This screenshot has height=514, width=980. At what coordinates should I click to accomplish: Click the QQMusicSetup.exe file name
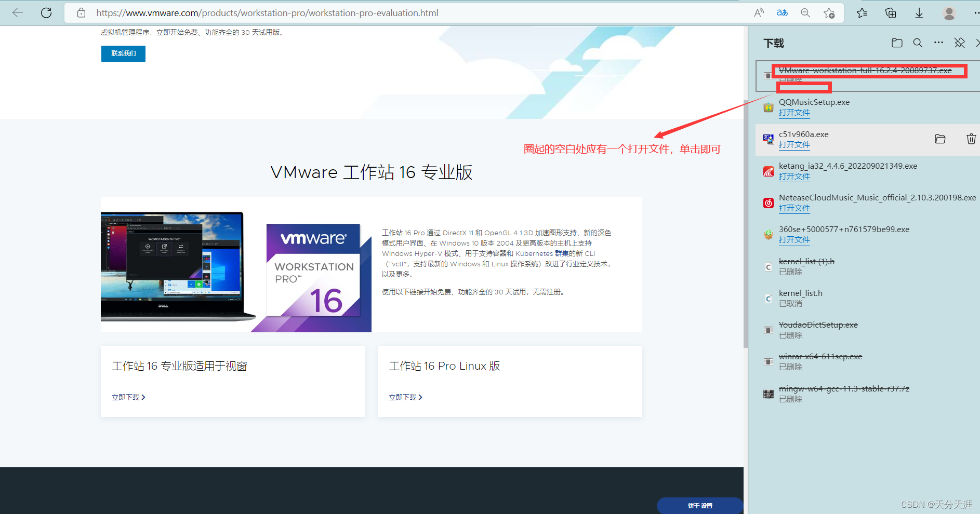[x=814, y=102]
